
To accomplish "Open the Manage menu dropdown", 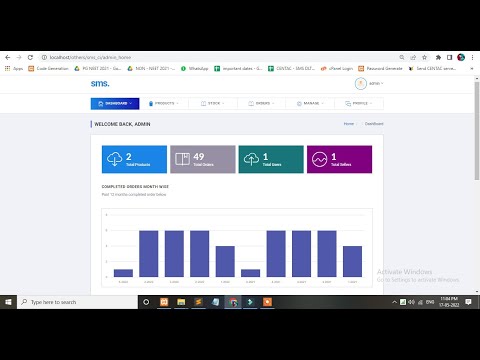I will 310,103.
